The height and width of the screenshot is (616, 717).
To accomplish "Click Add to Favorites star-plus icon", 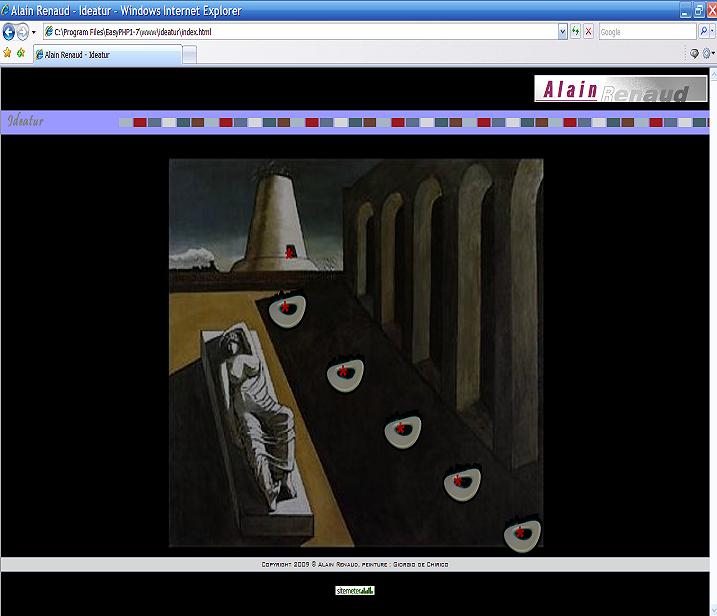I will click(21, 53).
